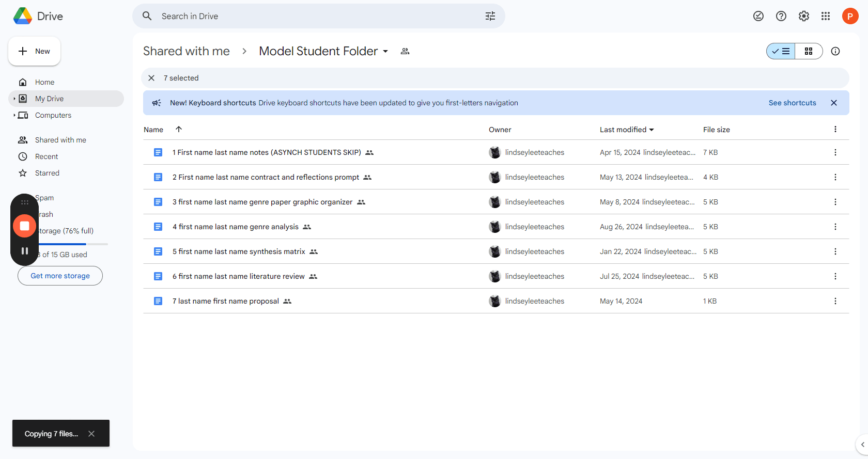Open more actions for genre analysis file
Image resolution: width=868 pixels, height=459 pixels.
pyautogui.click(x=835, y=227)
